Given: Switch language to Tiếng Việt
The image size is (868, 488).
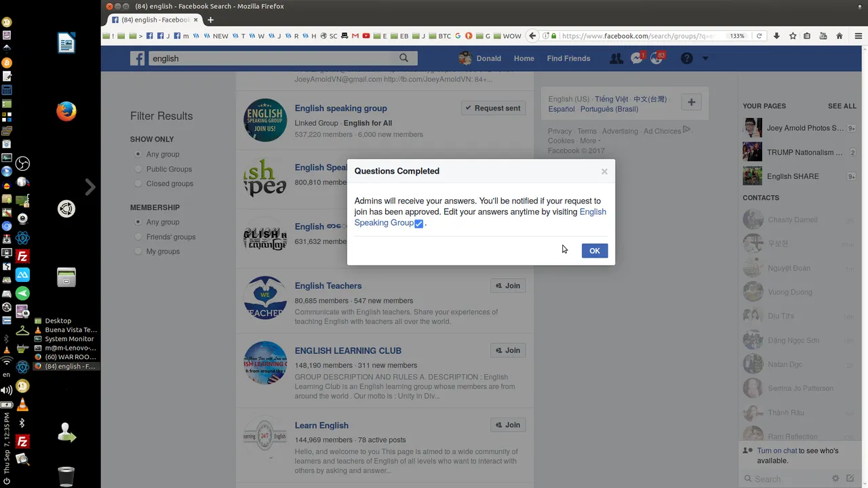Looking at the screenshot, I should [x=612, y=99].
